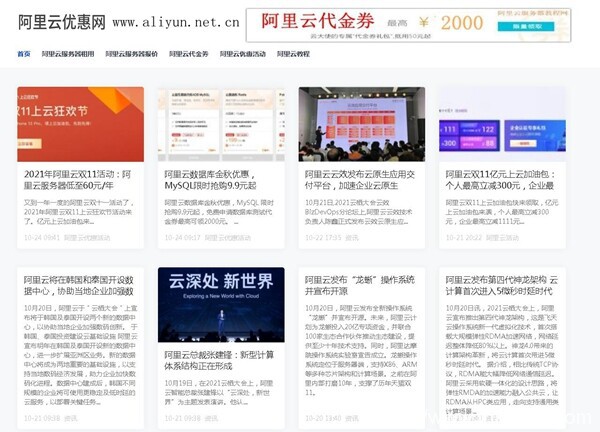Screen dimensions: 600x432
Task: Open 阿里云云效发布云原生应用交付平台 article
Action: tap(361, 180)
